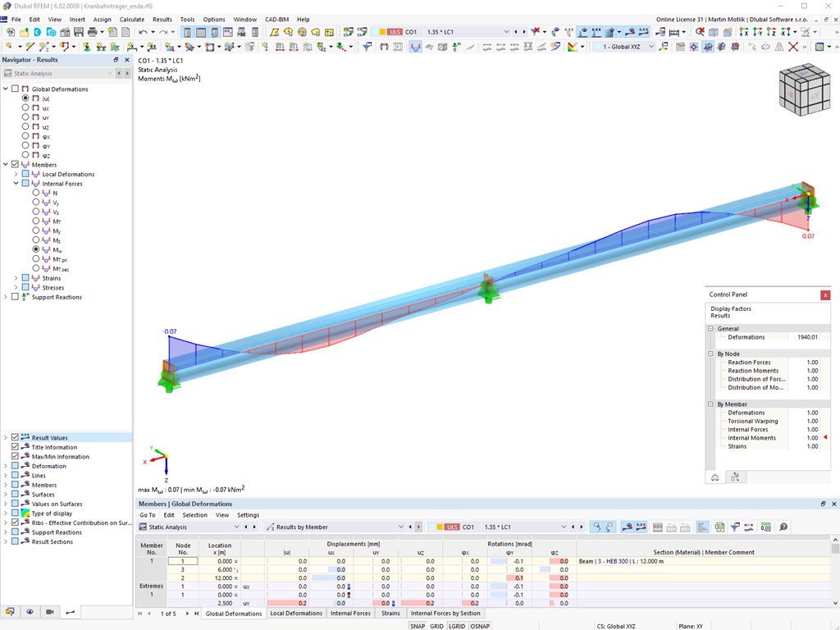Click the Navigator display eye icon
Image resolution: width=840 pixels, height=630 pixels.
pyautogui.click(x=30, y=612)
